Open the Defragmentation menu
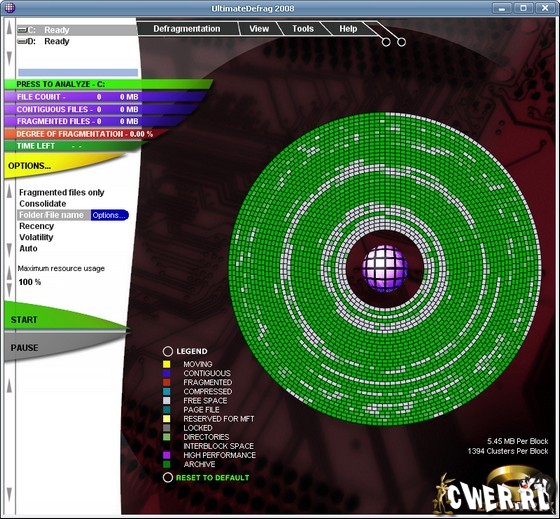560x519 pixels. click(187, 29)
